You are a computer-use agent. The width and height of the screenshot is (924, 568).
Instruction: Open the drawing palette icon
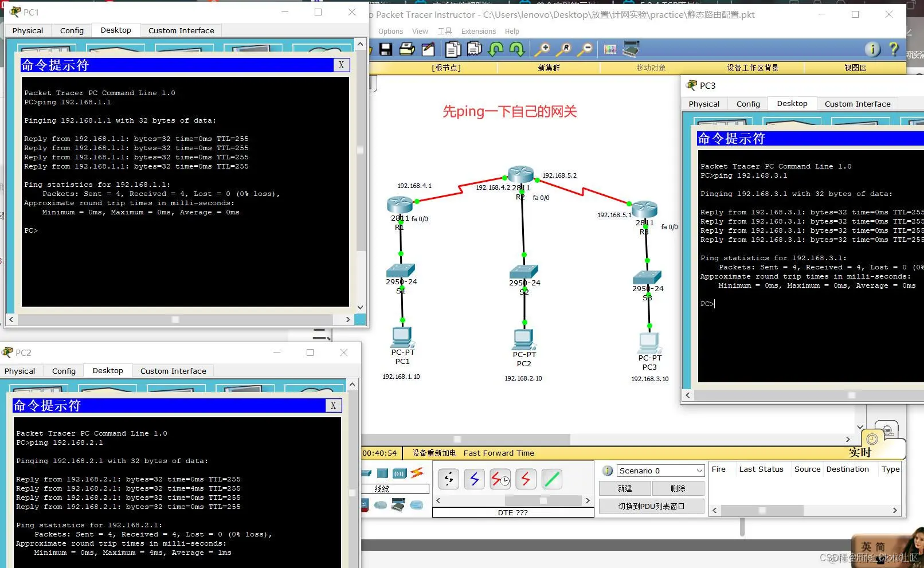point(610,49)
